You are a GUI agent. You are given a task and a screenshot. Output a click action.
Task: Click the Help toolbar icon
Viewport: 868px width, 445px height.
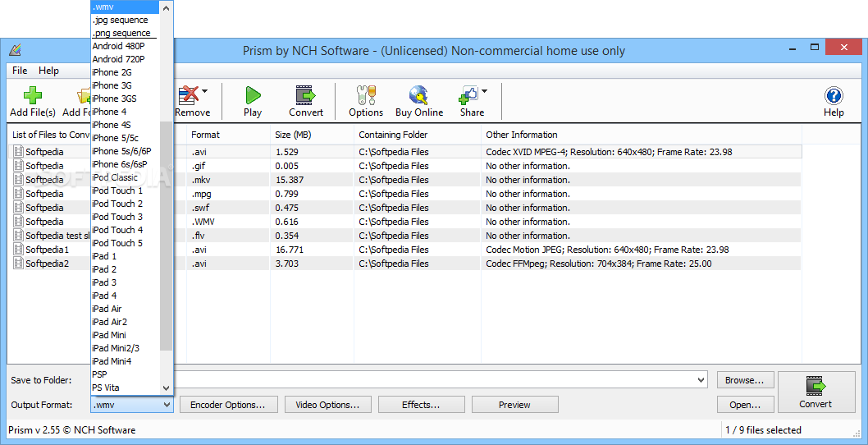click(833, 95)
